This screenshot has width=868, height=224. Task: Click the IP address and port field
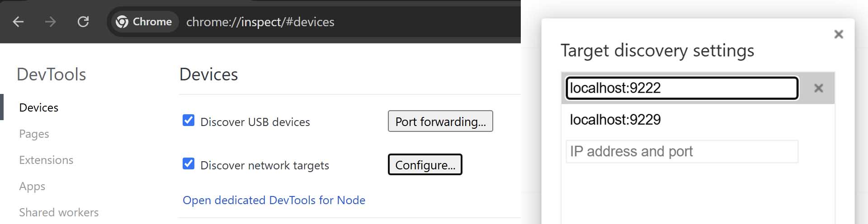tap(682, 151)
